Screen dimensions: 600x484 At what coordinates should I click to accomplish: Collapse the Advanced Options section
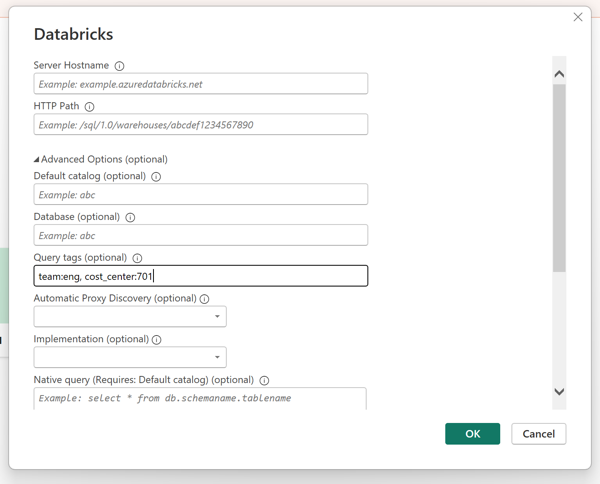pos(37,159)
